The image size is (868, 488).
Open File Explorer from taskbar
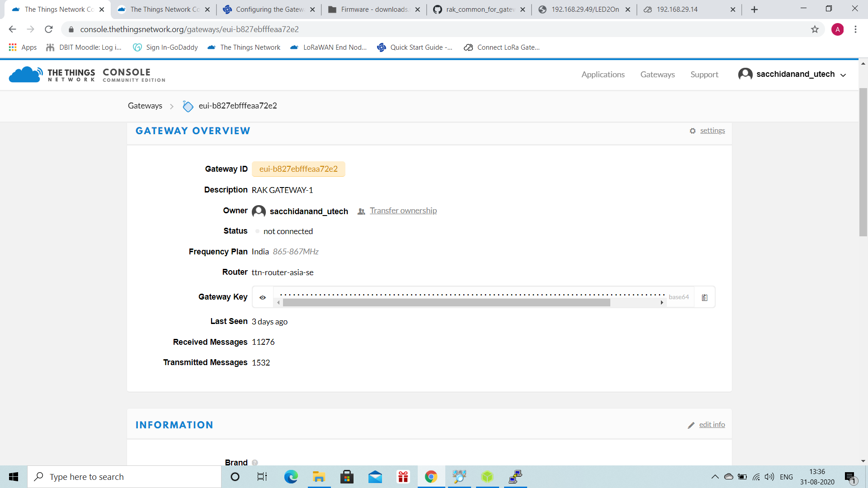319,477
